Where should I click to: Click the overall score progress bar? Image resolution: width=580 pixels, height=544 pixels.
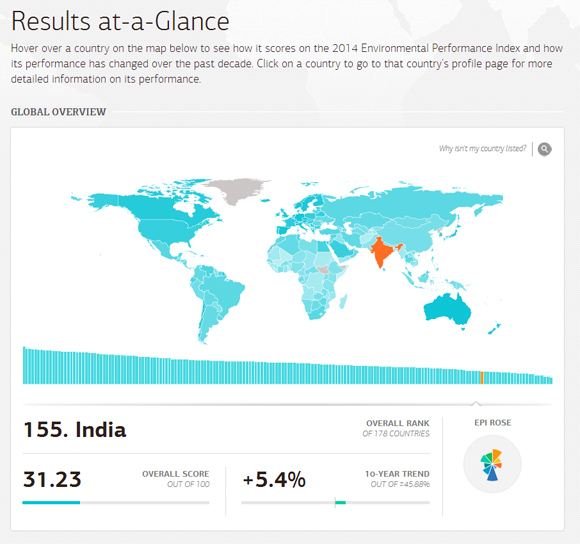pyautogui.click(x=116, y=503)
